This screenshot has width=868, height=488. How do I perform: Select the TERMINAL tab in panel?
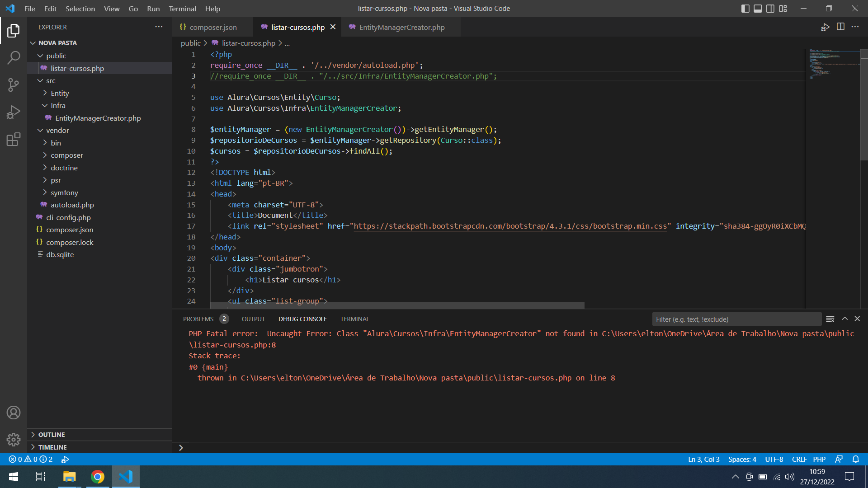(x=355, y=319)
